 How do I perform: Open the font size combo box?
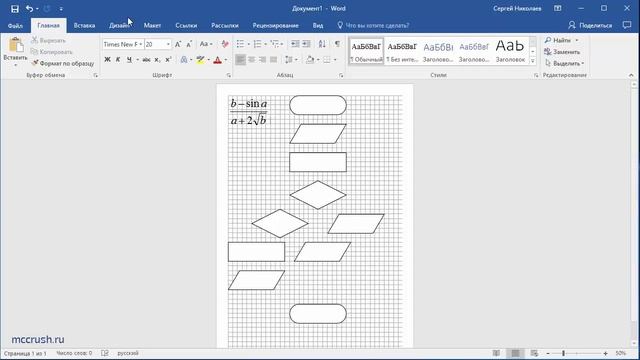pos(158,44)
